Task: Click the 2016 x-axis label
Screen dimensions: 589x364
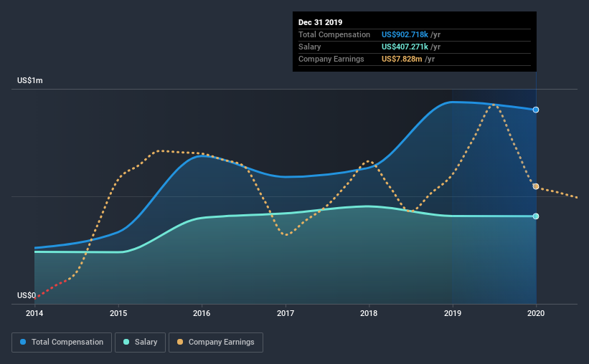Action: [202, 313]
